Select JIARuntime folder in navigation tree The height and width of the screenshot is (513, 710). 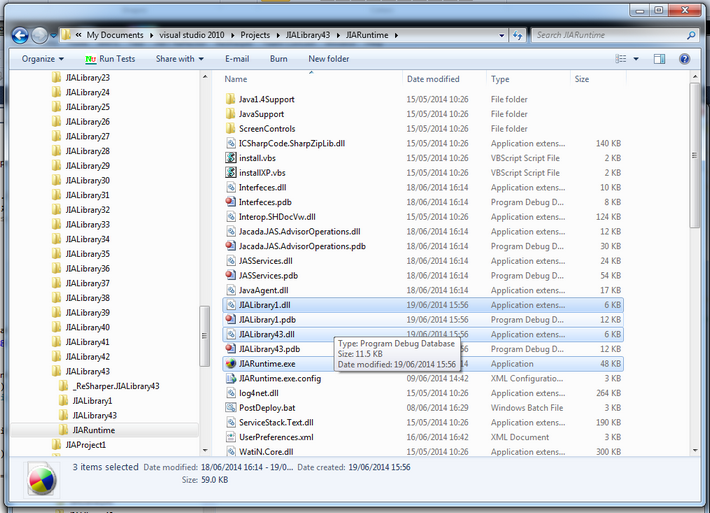point(94,430)
